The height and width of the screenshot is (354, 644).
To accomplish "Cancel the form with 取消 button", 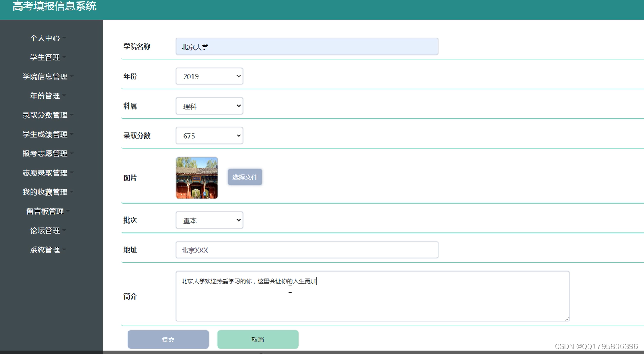I will point(258,339).
